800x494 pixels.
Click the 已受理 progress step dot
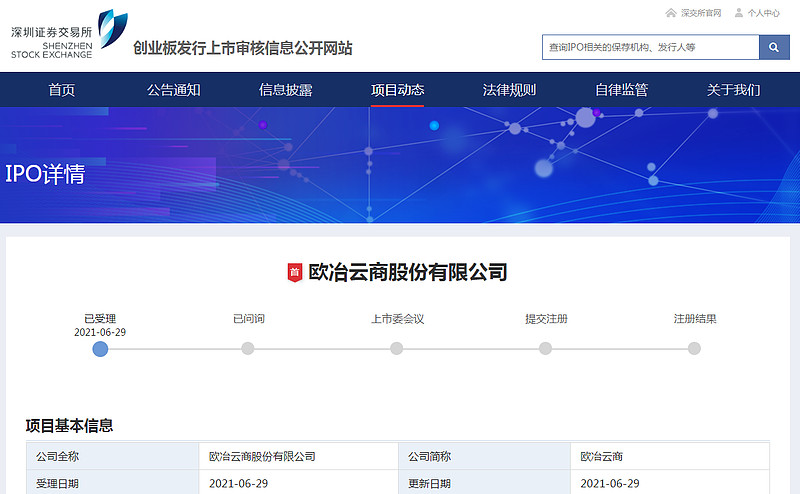point(100,349)
